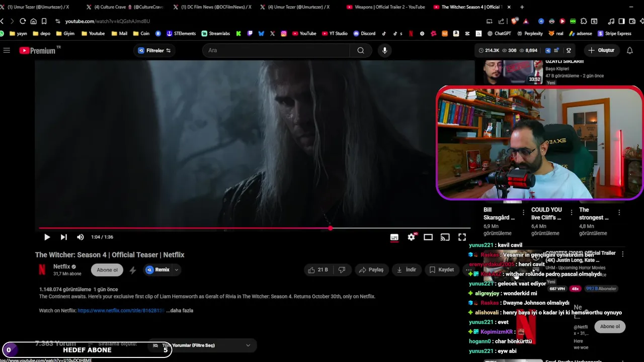The width and height of the screenshot is (644, 362).
Task: Share the video with Paylaş
Action: 371,270
